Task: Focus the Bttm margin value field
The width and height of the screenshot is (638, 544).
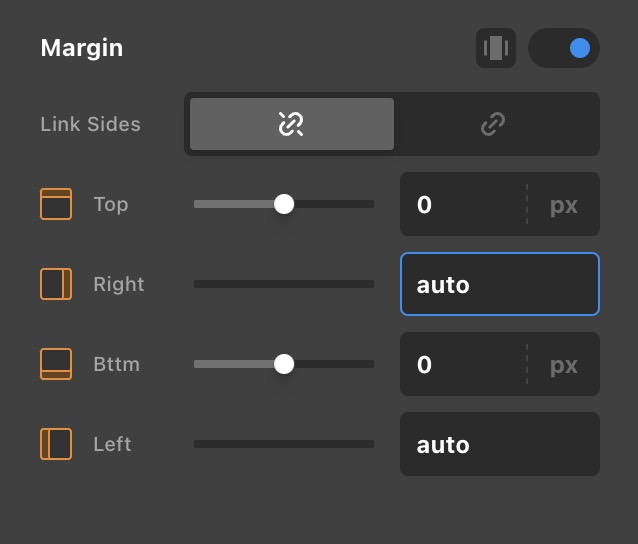Action: 462,364
